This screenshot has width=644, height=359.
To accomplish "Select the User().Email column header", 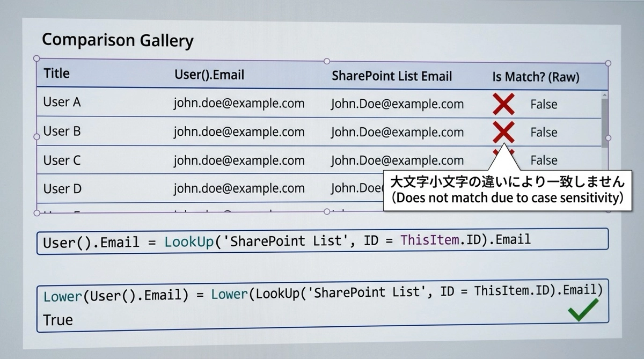I will pos(209,75).
